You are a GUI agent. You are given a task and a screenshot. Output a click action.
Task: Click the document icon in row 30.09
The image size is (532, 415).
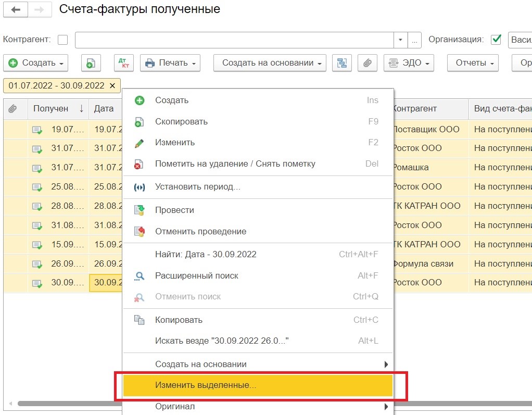37,283
